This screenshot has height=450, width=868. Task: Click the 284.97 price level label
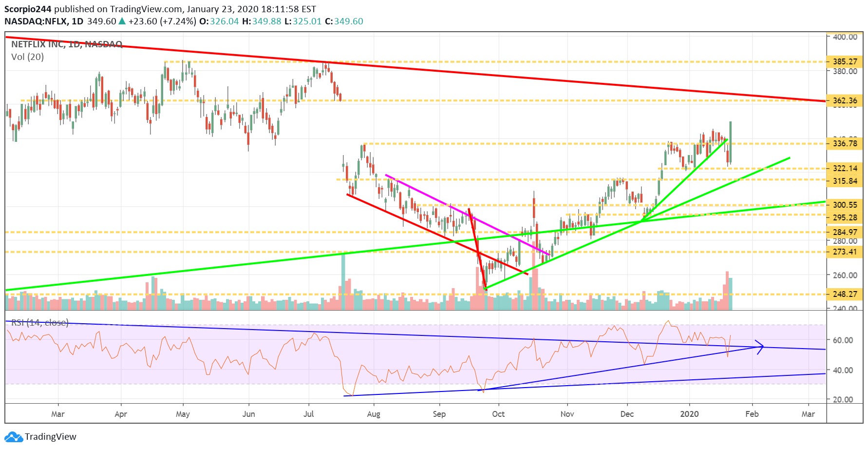pos(845,232)
